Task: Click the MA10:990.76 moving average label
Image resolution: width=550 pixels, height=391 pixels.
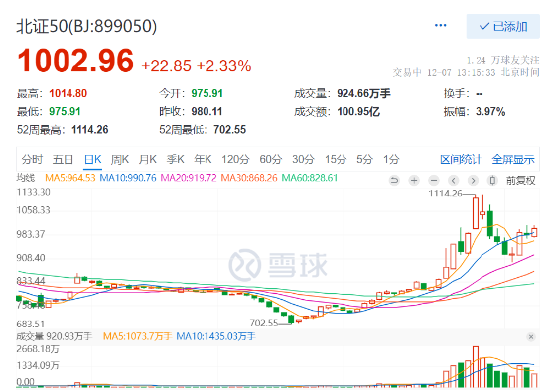Action: (x=128, y=178)
